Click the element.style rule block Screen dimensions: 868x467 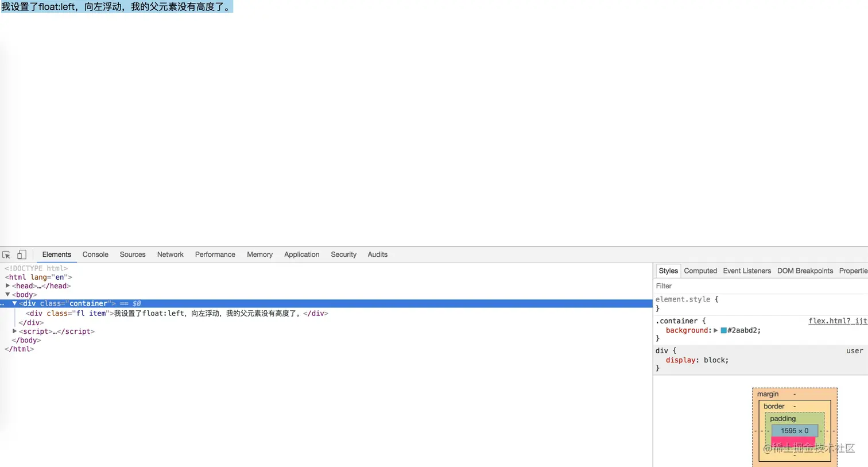coord(761,304)
